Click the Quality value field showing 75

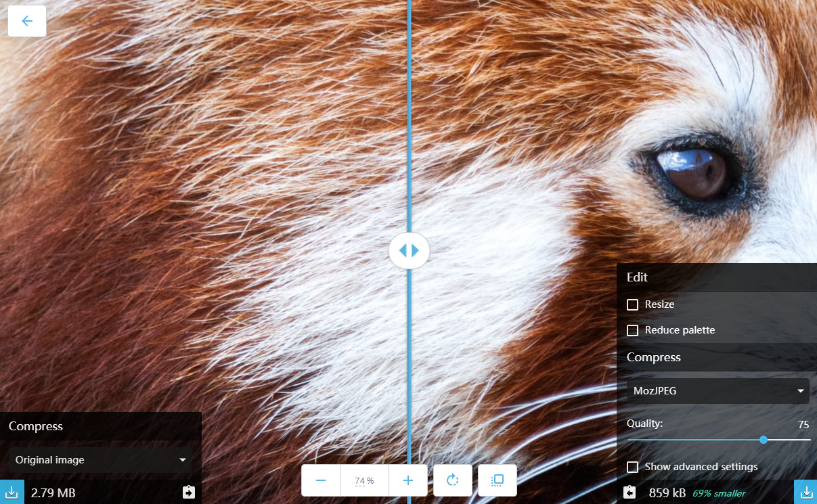[x=803, y=425]
